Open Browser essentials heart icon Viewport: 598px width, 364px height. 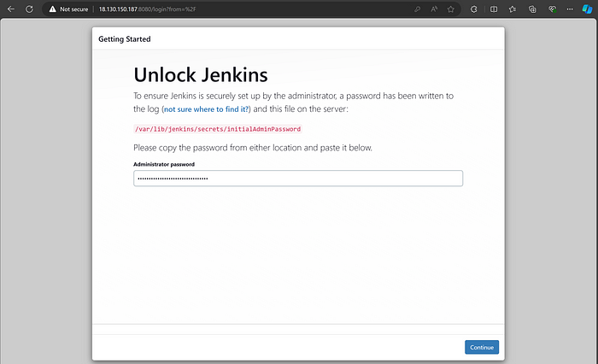[552, 9]
